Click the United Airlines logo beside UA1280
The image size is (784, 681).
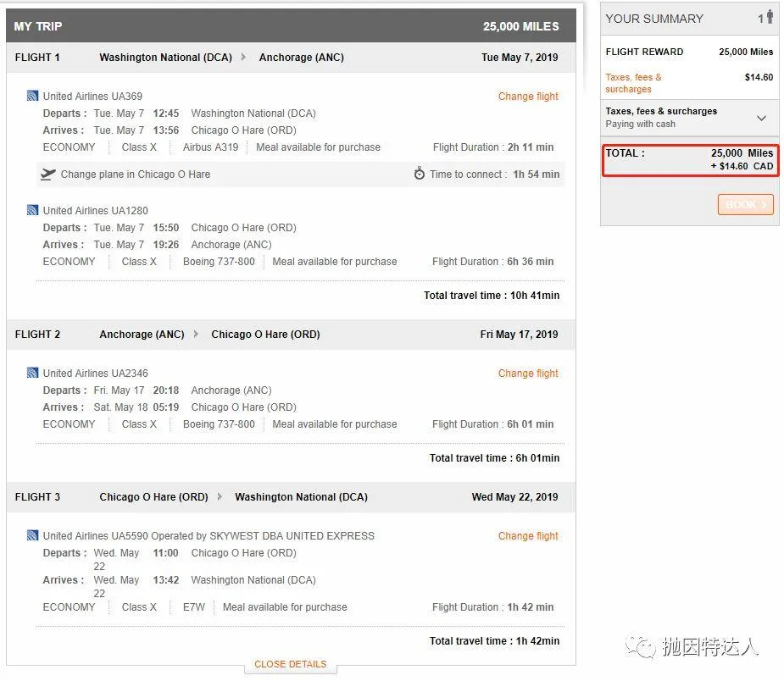tap(32, 210)
